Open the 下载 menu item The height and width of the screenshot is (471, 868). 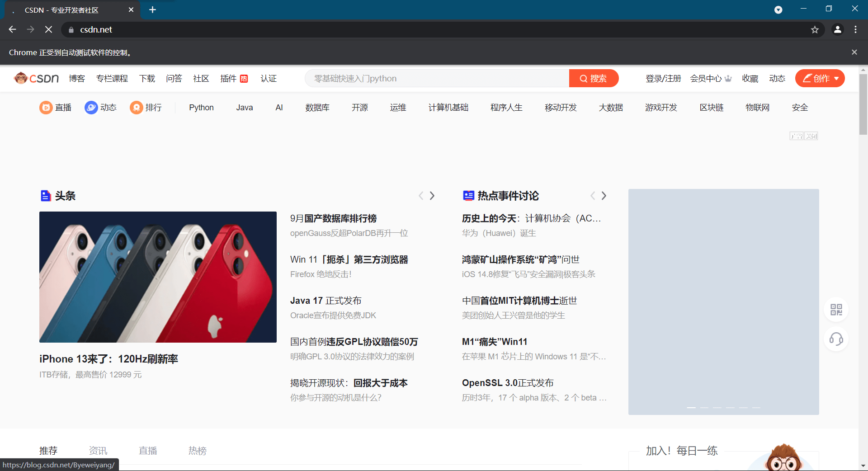pyautogui.click(x=147, y=79)
